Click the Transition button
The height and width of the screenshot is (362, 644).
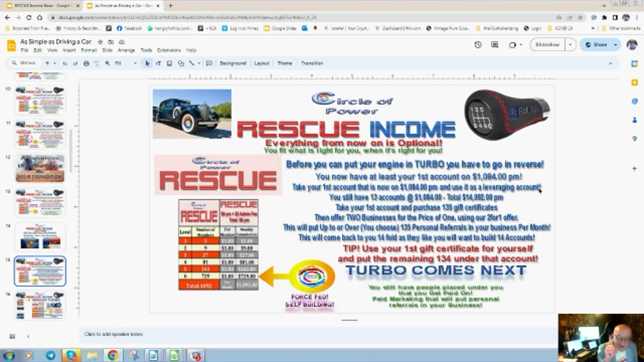point(312,63)
